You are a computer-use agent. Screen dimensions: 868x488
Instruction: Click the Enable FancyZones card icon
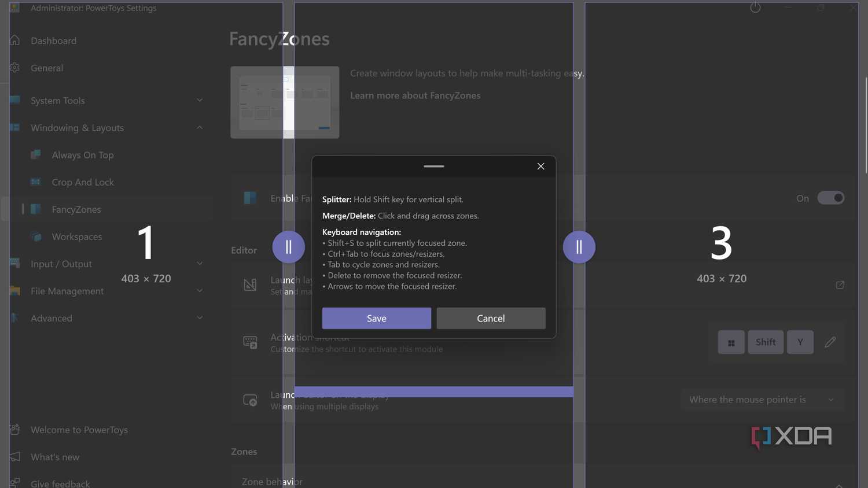(250, 198)
